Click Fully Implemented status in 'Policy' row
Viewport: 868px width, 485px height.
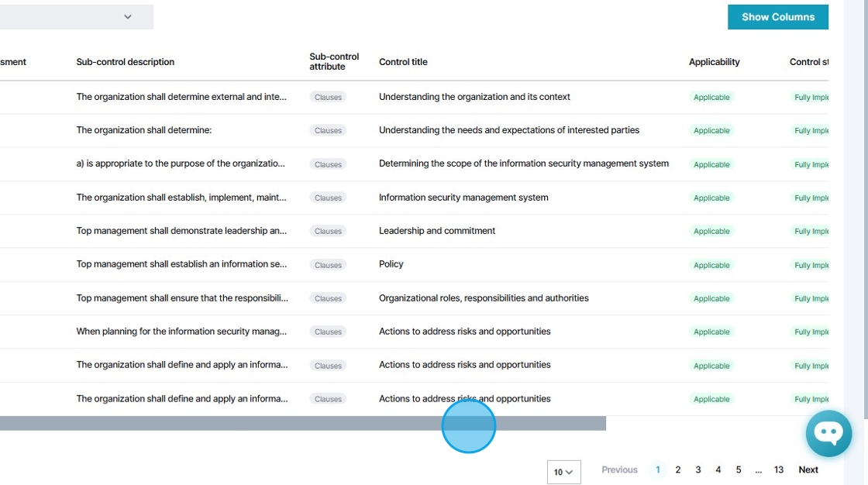809,265
